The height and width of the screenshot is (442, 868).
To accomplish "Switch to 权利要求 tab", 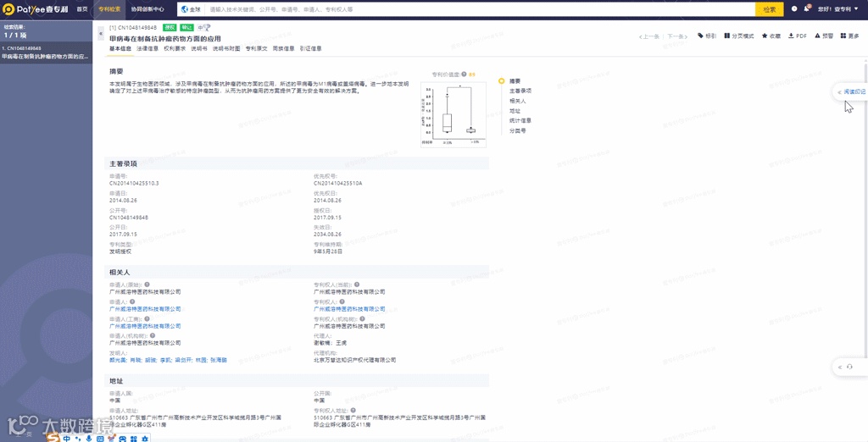I will (x=175, y=48).
